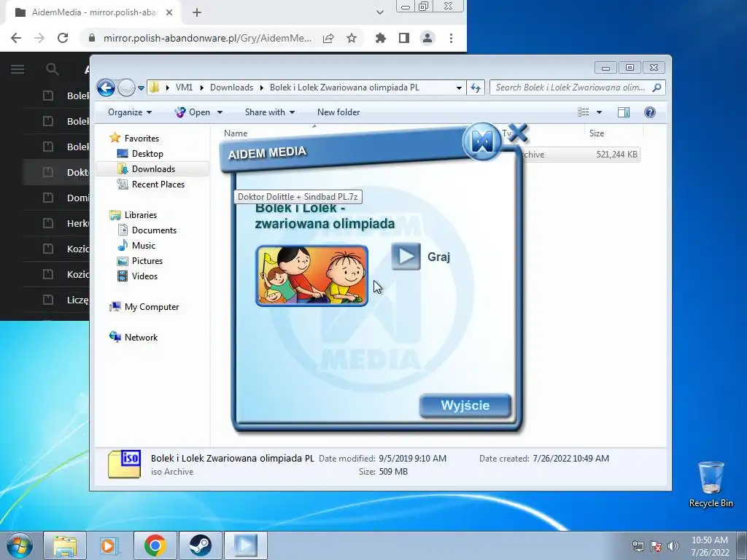Screen dimensions: 747x560
Task: Open Windows Explorer from the taskbar
Action: pyautogui.click(x=65, y=545)
